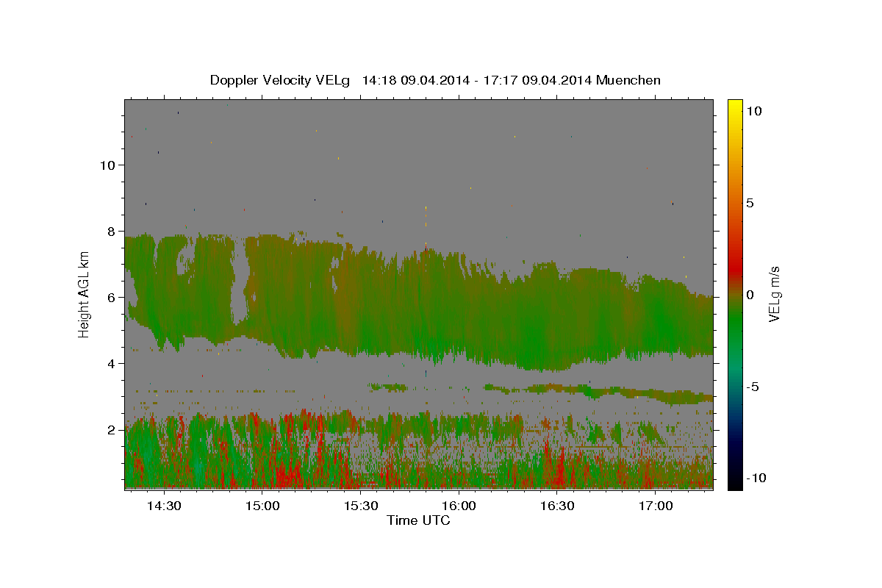Click the '16:00' time axis label

tap(459, 506)
